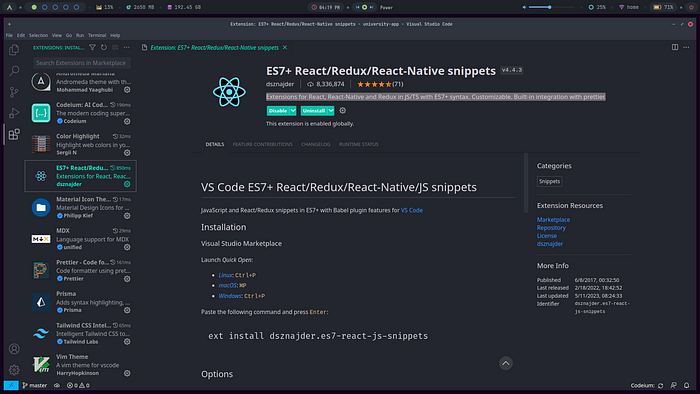700x394 pixels.
Task: Select Codeium AI extension in the list
Action: coord(80,113)
